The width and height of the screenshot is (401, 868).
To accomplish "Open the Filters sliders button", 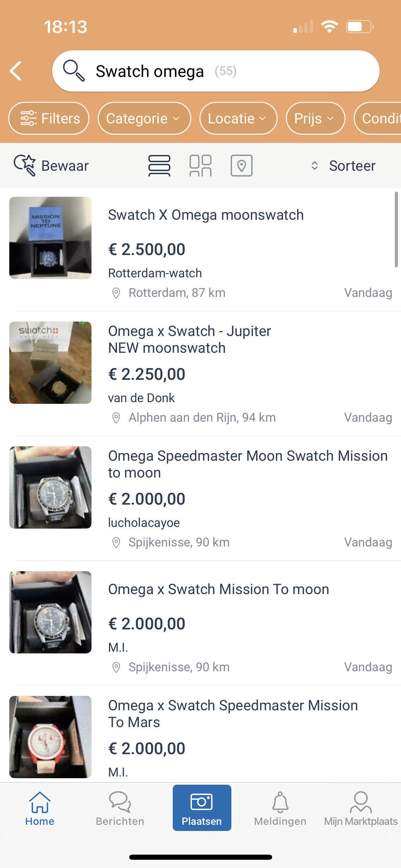I will [49, 119].
